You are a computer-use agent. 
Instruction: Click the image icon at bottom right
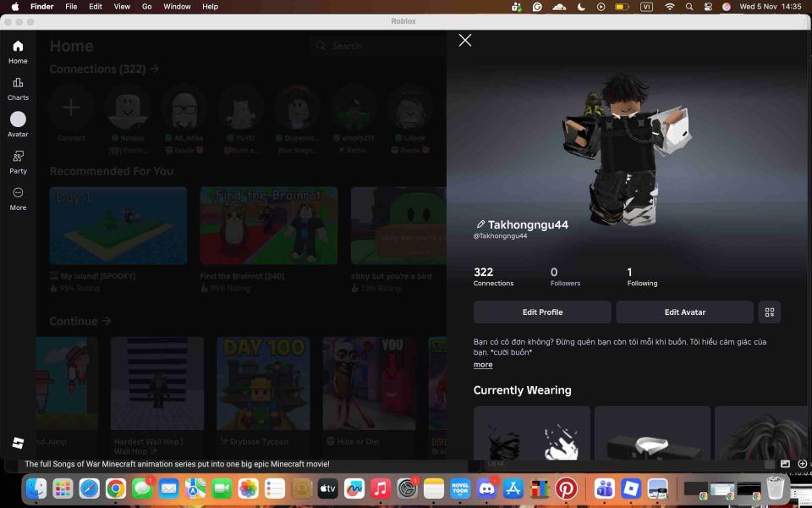coord(785,464)
